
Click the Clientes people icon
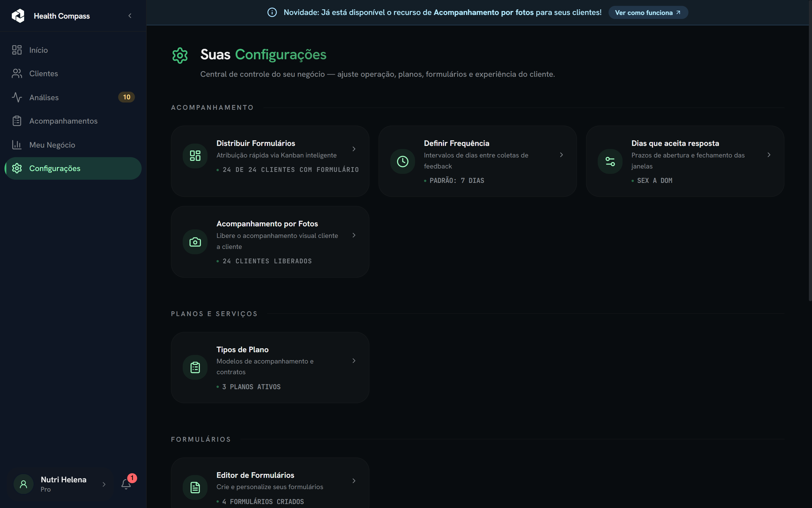[17, 74]
